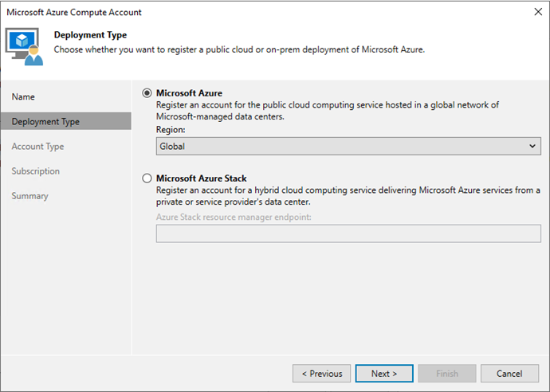Select the Microsoft Azure radio button

coord(147,93)
